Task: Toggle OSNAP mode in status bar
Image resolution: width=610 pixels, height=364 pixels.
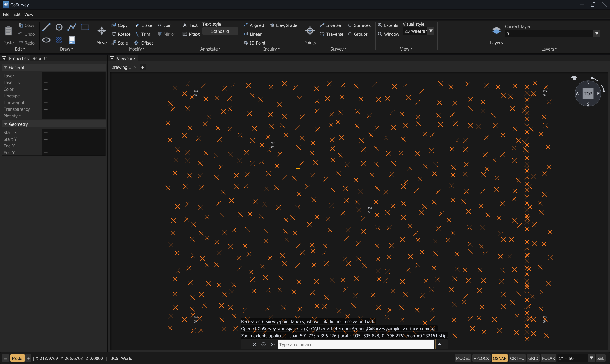Action: click(499, 358)
